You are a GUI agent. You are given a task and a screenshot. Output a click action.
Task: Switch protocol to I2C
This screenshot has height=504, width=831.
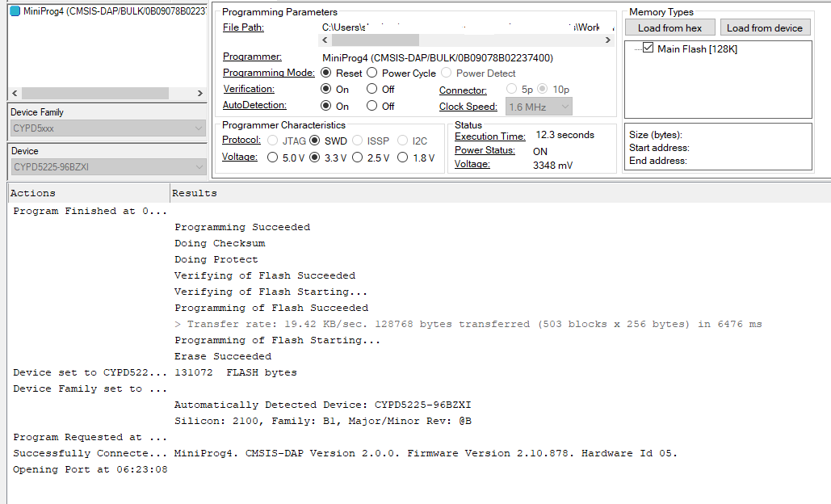click(401, 141)
